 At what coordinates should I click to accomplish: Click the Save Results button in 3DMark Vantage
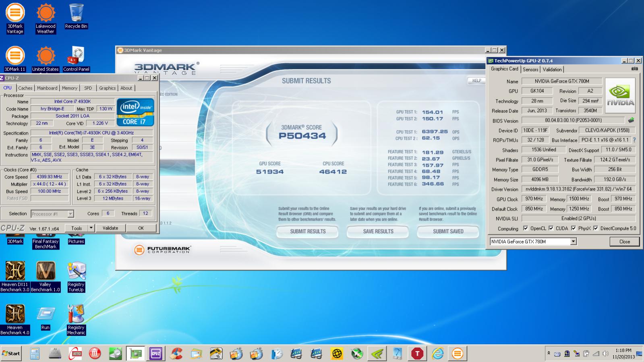(378, 232)
